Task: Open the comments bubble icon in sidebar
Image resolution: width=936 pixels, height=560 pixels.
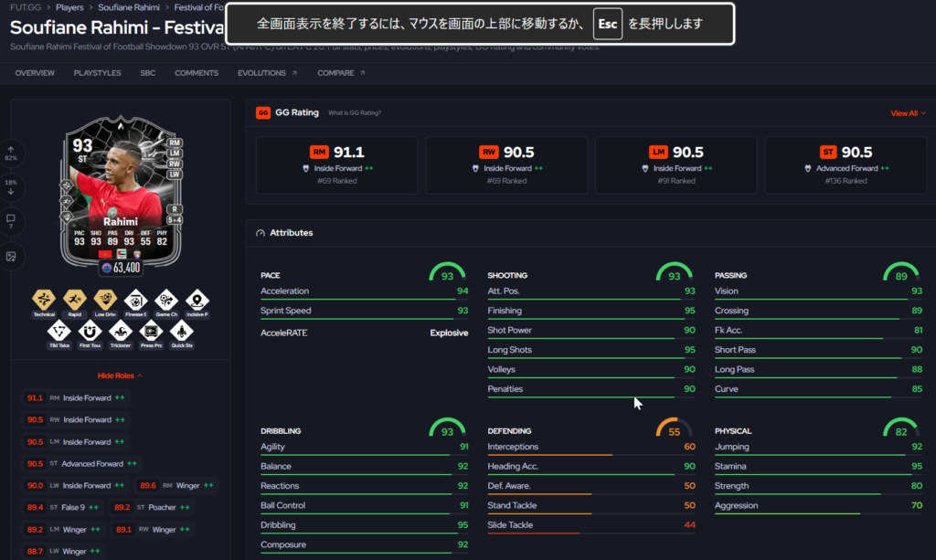Action: coord(11,221)
